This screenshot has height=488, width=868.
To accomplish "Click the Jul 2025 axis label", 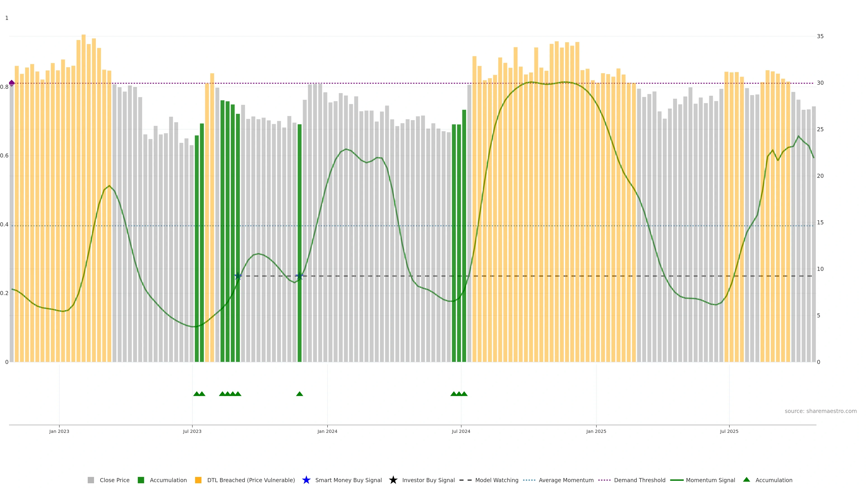I will pos(729,431).
